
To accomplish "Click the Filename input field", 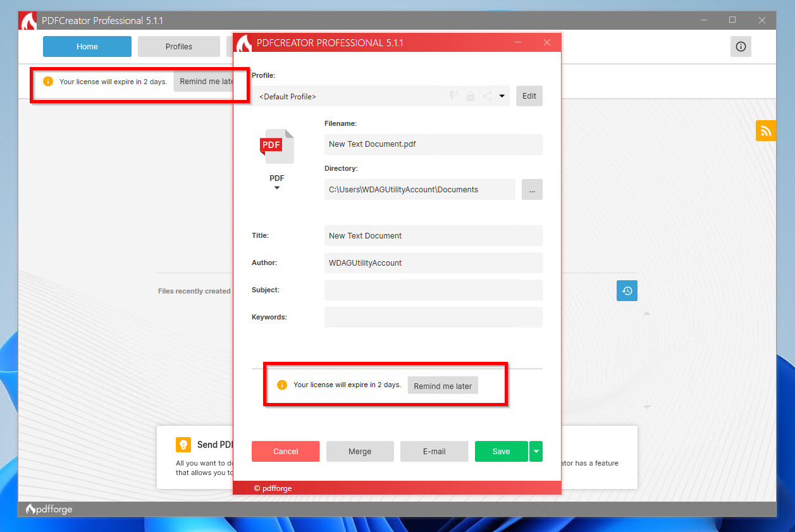I will (433, 144).
